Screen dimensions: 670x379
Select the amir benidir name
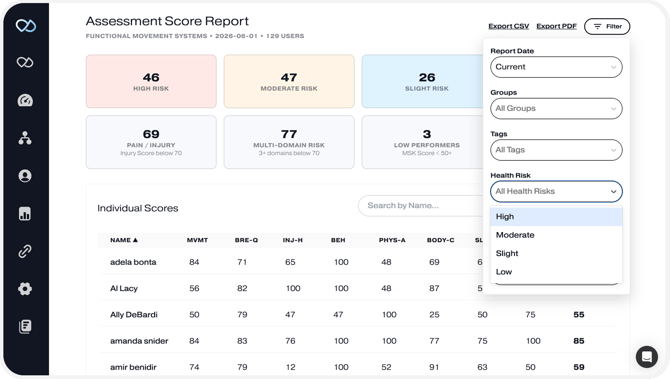coord(133,367)
